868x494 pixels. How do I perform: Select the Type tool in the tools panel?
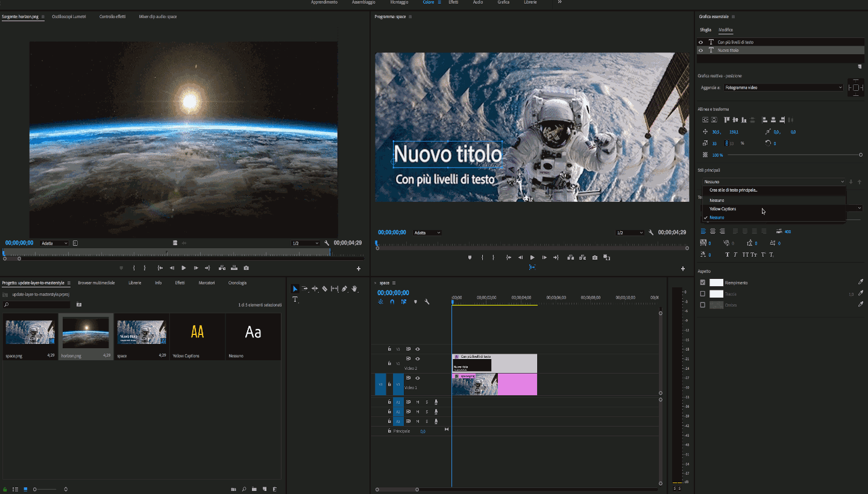coord(295,299)
